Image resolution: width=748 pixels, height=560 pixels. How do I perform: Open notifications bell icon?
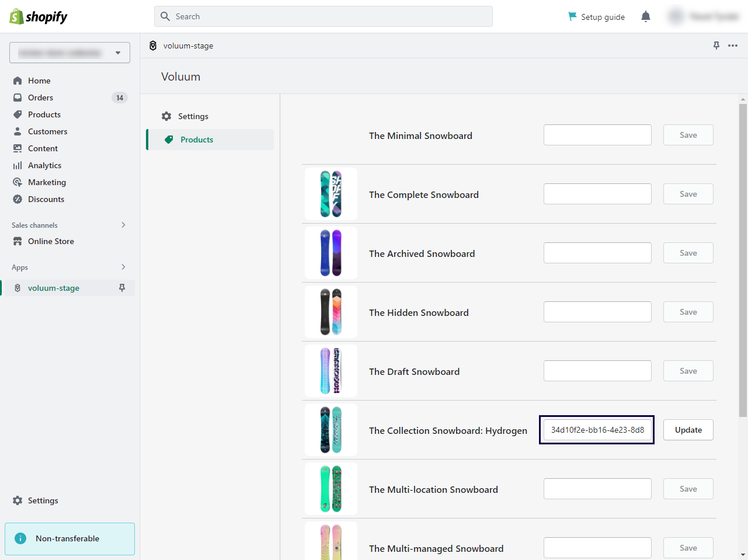(645, 17)
